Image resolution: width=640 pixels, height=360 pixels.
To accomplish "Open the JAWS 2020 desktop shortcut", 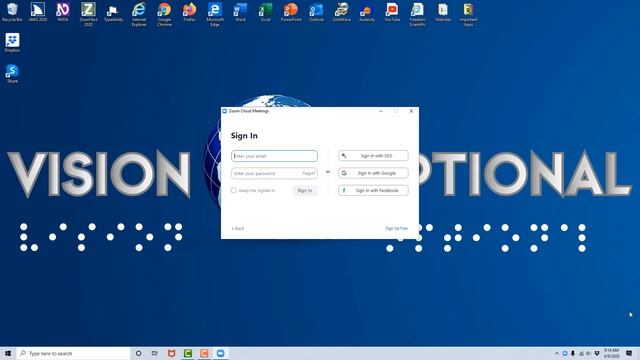I will pyautogui.click(x=38, y=12).
